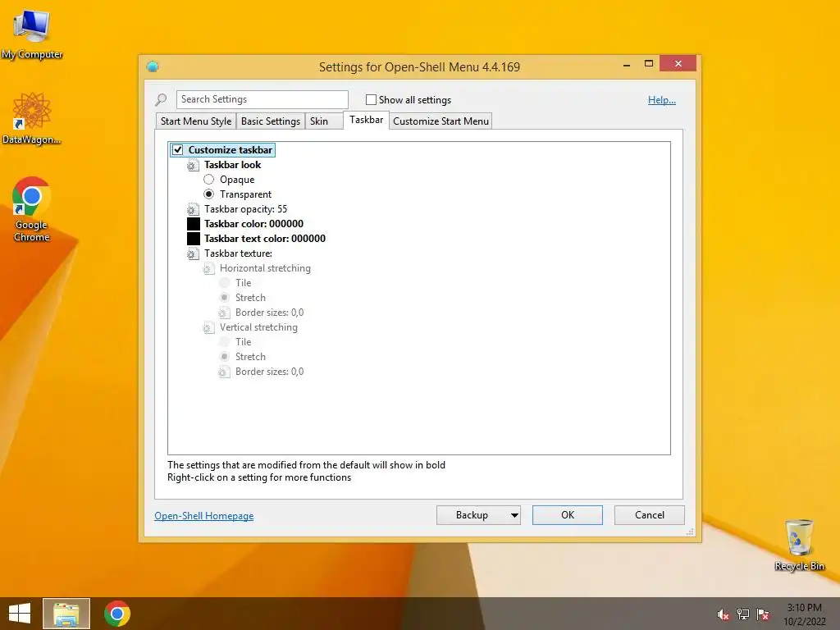
Task: Select Google Chrome desktop shortcut
Action: coord(32,209)
